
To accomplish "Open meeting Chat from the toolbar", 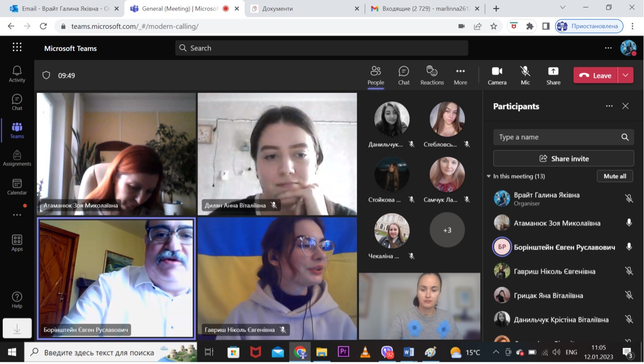I will tap(404, 75).
